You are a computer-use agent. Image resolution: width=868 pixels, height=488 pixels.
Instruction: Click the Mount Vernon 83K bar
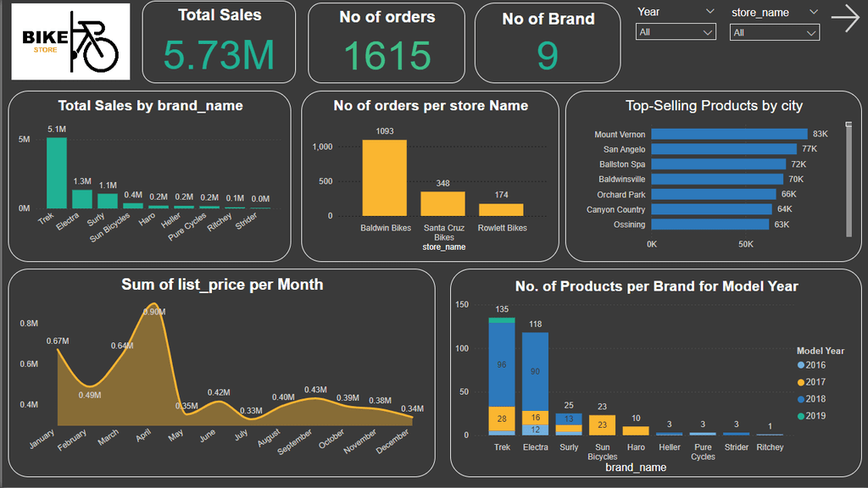[729, 134]
